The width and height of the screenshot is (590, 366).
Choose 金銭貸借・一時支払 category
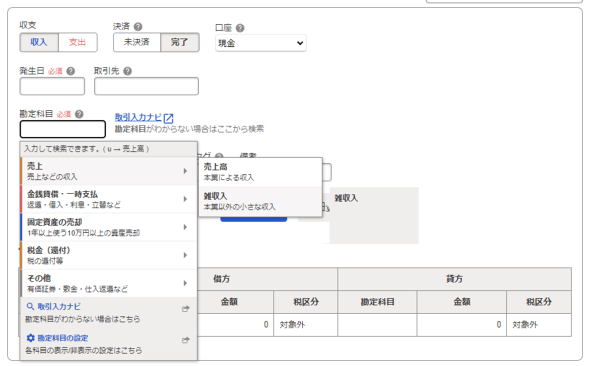click(109, 199)
